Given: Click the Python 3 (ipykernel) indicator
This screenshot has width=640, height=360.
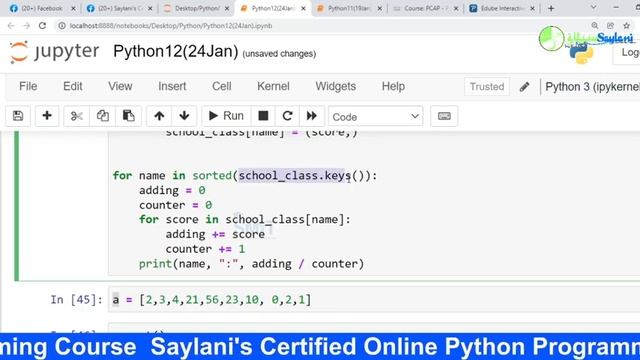Looking at the screenshot, I should click(592, 87).
